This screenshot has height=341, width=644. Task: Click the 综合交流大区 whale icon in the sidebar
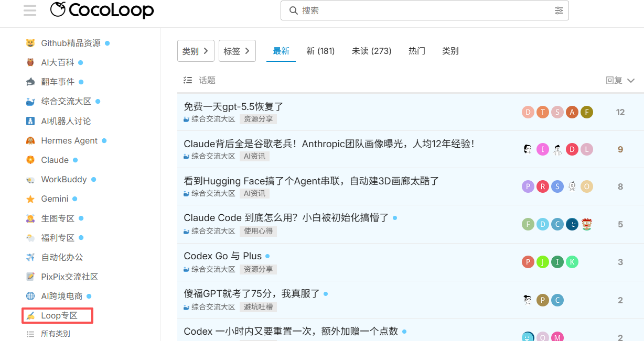tap(30, 102)
